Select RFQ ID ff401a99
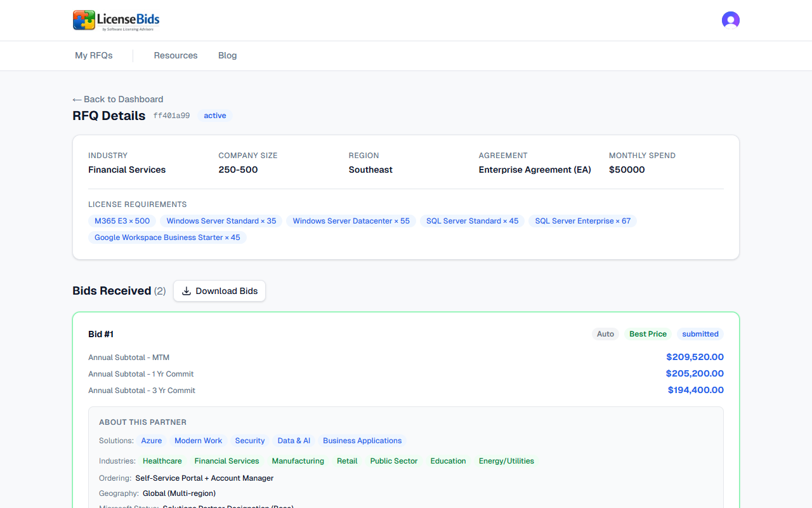Image resolution: width=812 pixels, height=508 pixels. tap(171, 116)
